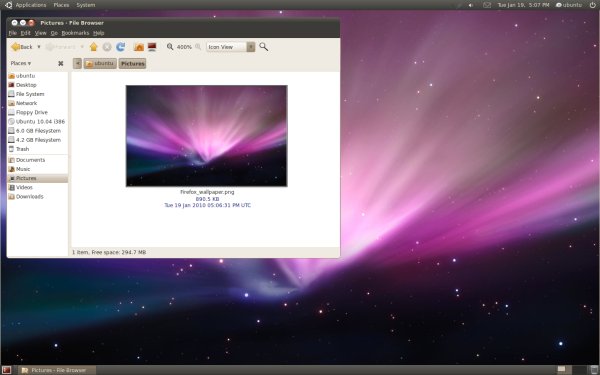The width and height of the screenshot is (600, 375).
Task: Open the mail indicator in the top panel
Action: click(x=487, y=5)
